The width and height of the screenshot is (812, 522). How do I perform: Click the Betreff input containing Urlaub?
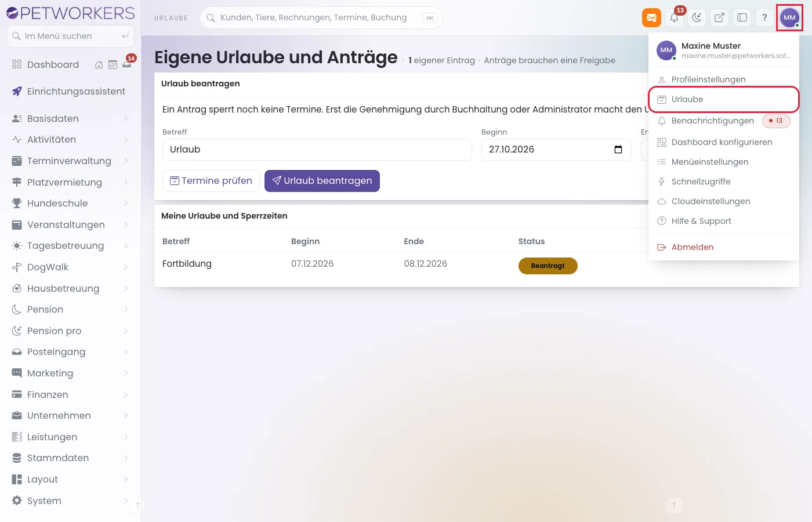click(317, 150)
